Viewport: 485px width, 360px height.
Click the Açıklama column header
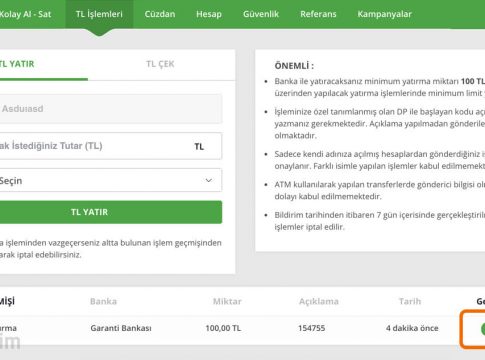tap(319, 301)
